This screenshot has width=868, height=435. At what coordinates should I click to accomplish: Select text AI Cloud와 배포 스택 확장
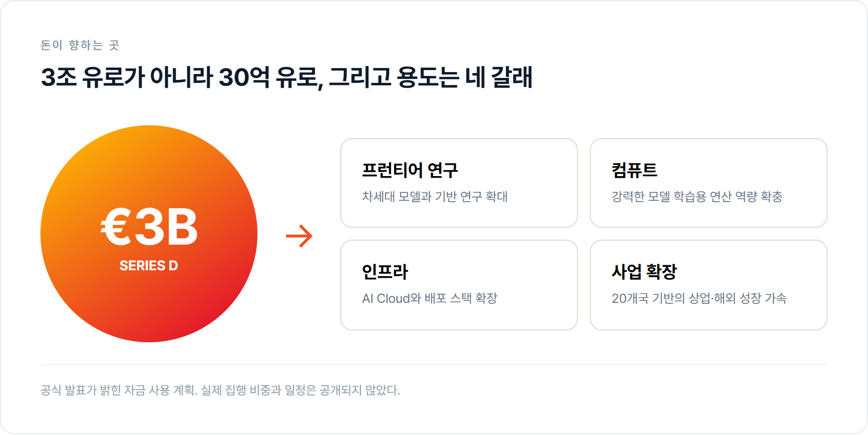[430, 298]
